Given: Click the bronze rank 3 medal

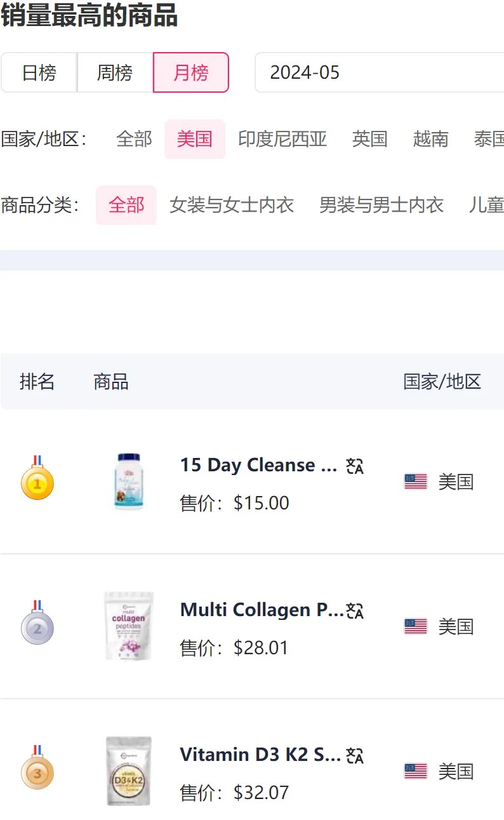Looking at the screenshot, I should pyautogui.click(x=37, y=770).
